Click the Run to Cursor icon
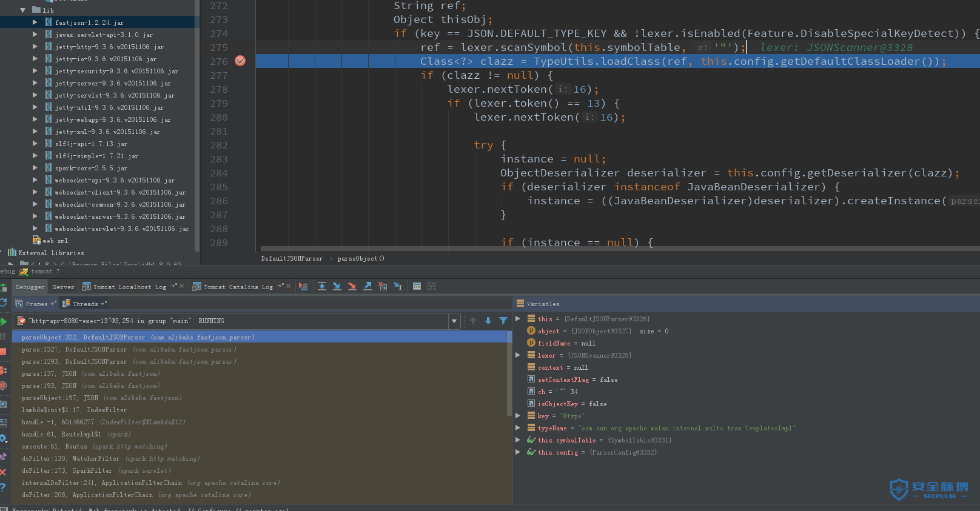 (x=398, y=286)
